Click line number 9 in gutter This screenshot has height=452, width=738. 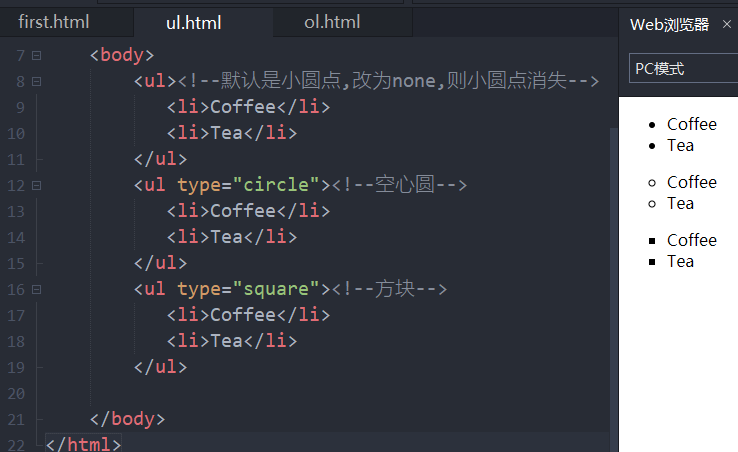tap(20, 108)
